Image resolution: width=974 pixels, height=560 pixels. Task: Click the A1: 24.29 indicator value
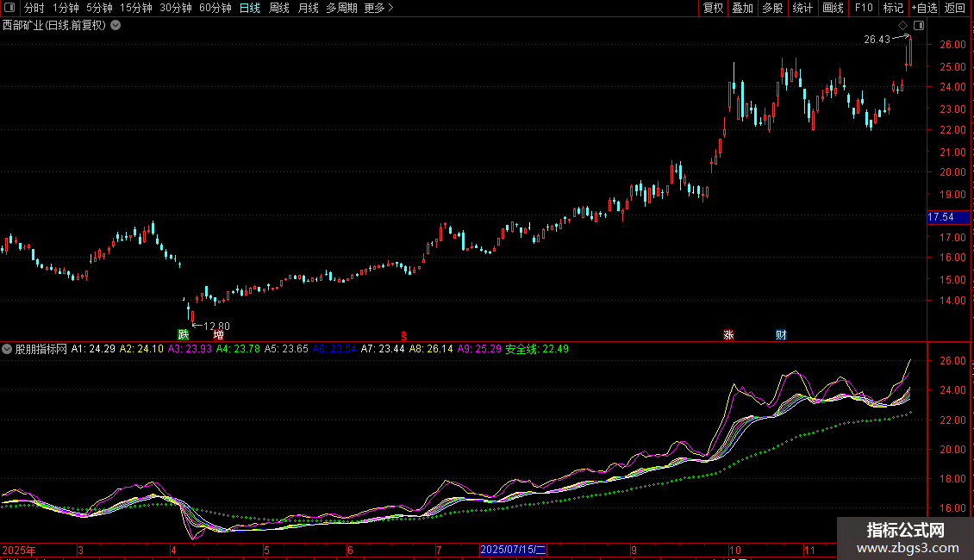click(93, 349)
